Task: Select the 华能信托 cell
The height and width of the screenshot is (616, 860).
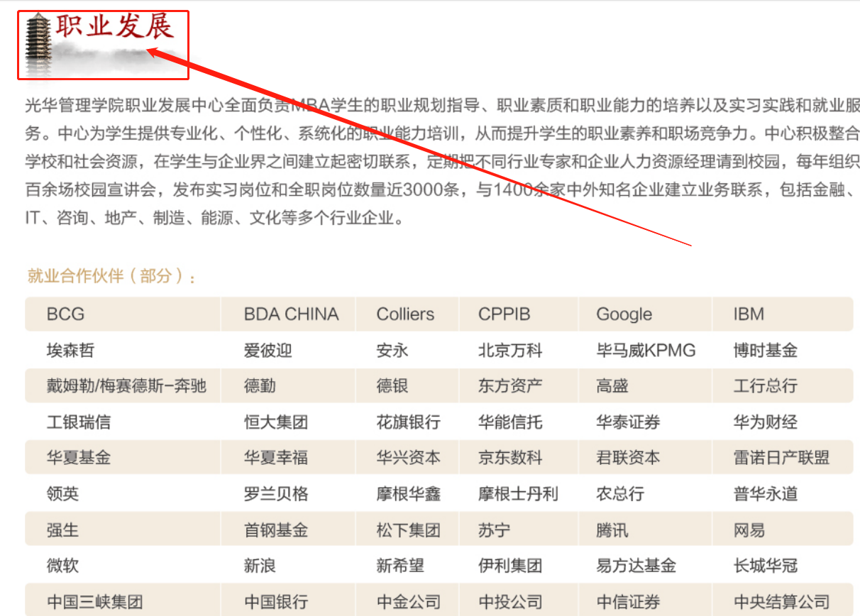Action: pyautogui.click(x=510, y=422)
